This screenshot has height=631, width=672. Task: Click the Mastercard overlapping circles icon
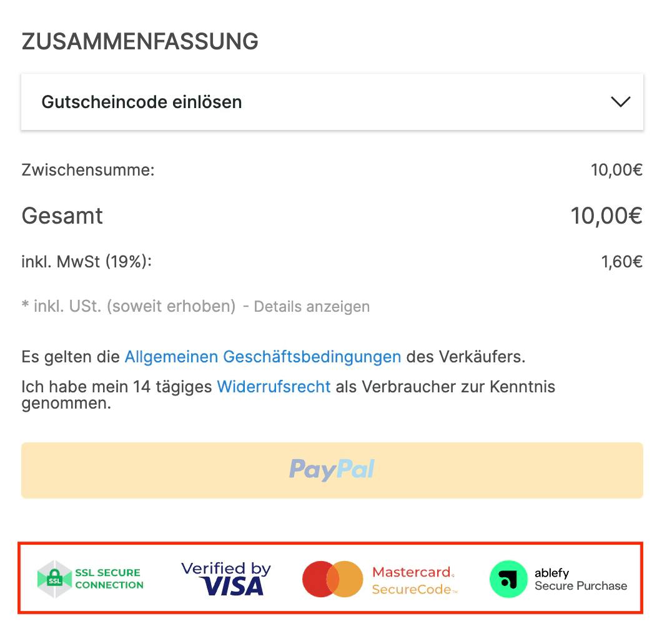point(333,579)
